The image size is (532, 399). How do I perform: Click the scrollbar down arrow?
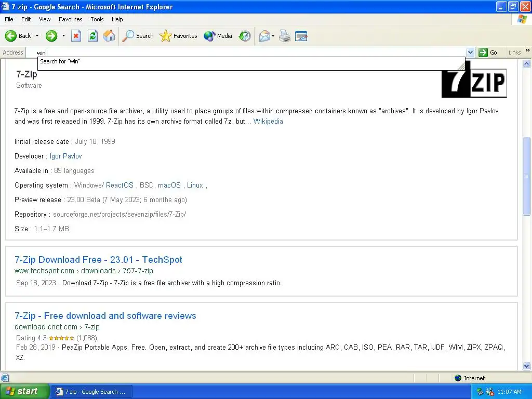pyautogui.click(x=527, y=366)
